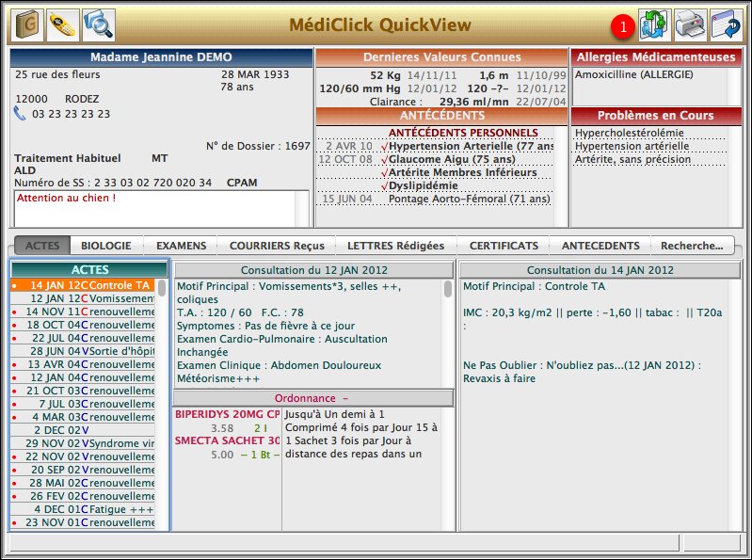Click the 52 Kg weight value
The height and width of the screenshot is (560, 752).
385,75
